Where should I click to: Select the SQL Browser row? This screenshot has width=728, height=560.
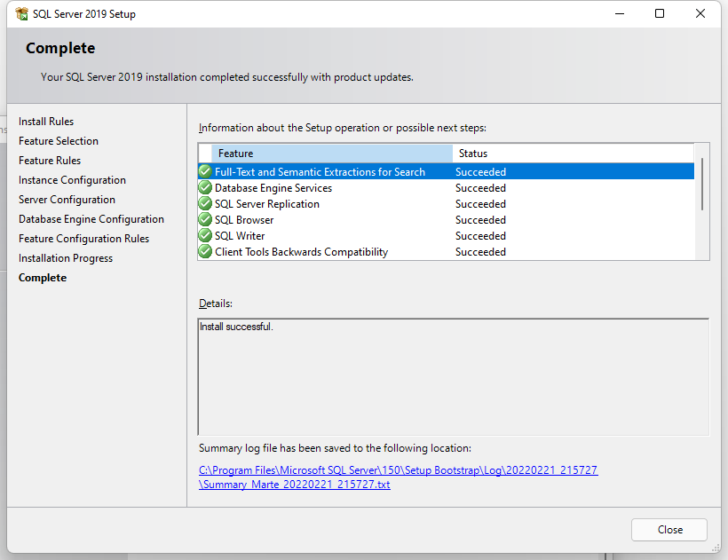pos(447,220)
